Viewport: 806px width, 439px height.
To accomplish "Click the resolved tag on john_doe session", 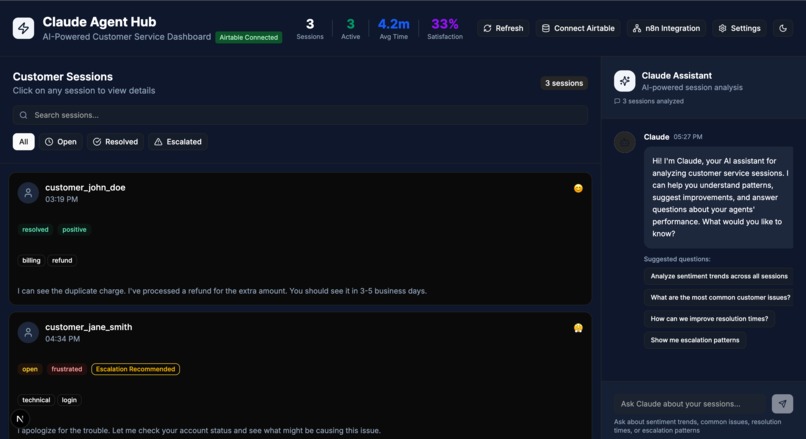I will [35, 230].
